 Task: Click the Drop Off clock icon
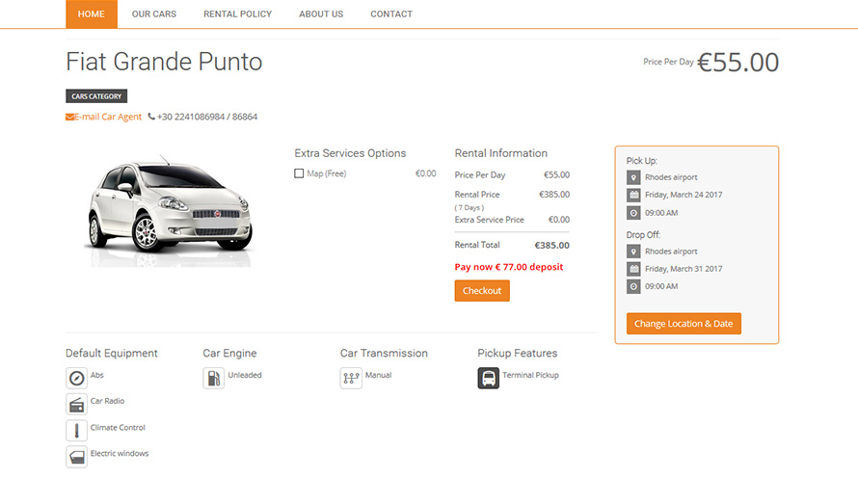pyautogui.click(x=633, y=286)
